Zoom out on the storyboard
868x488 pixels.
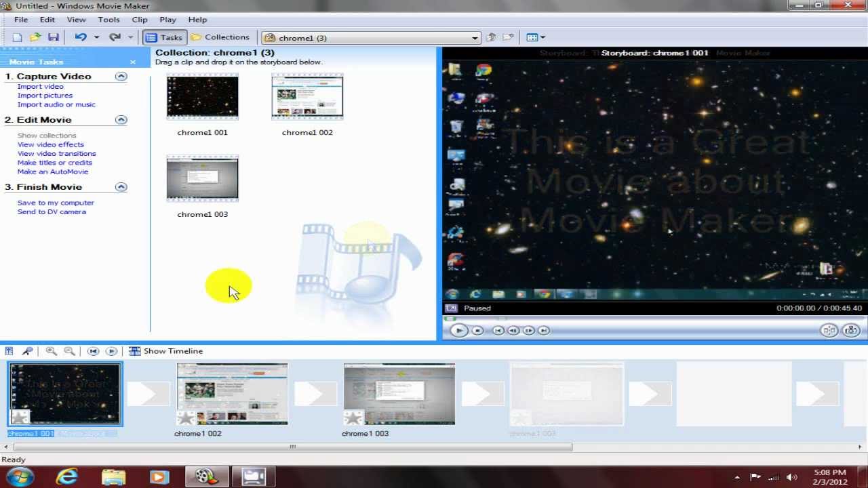pos(69,351)
